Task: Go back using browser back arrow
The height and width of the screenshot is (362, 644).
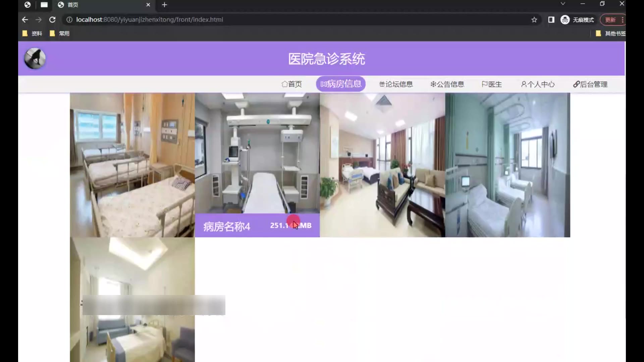Action: [x=25, y=20]
